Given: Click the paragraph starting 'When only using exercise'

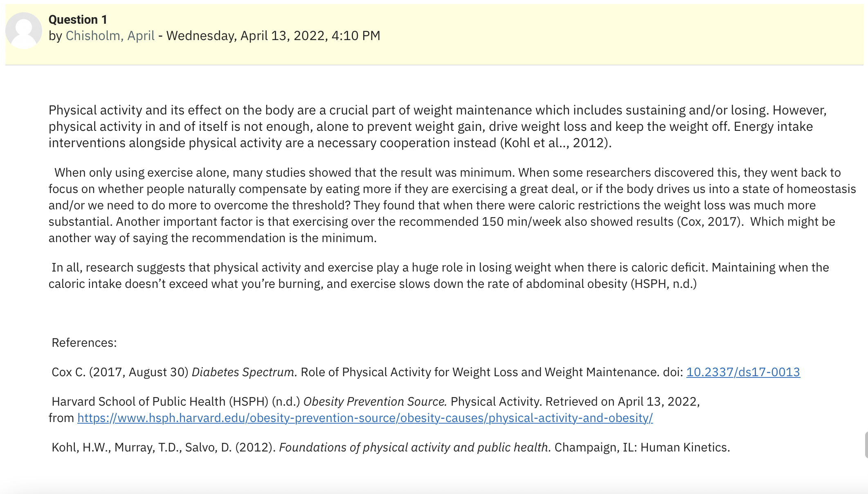Looking at the screenshot, I should pos(452,205).
